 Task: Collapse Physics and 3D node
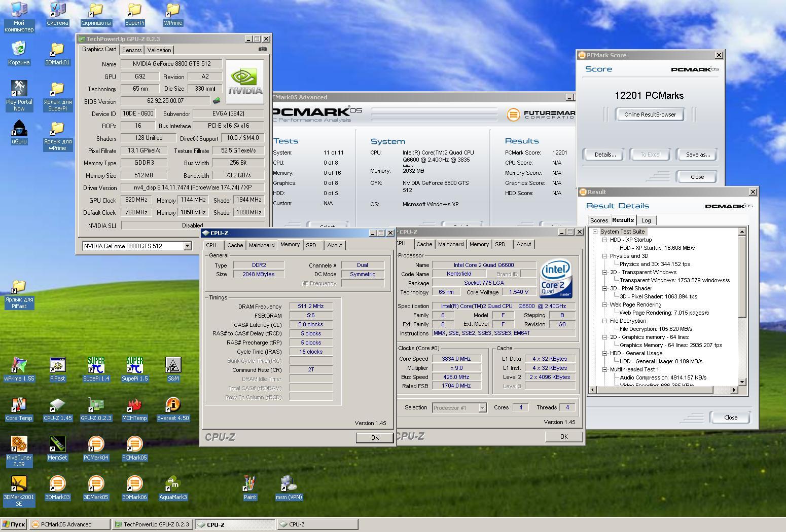(x=604, y=256)
